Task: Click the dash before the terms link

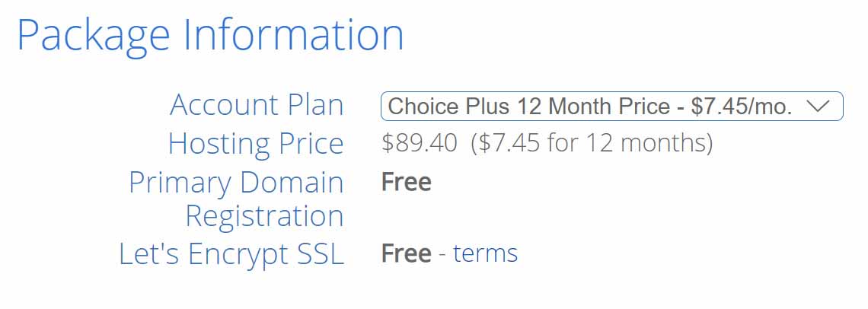Action: (x=442, y=255)
